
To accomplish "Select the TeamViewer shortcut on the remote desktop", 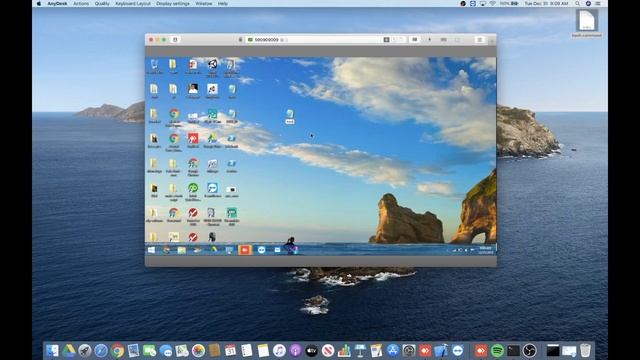I will coord(212,190).
